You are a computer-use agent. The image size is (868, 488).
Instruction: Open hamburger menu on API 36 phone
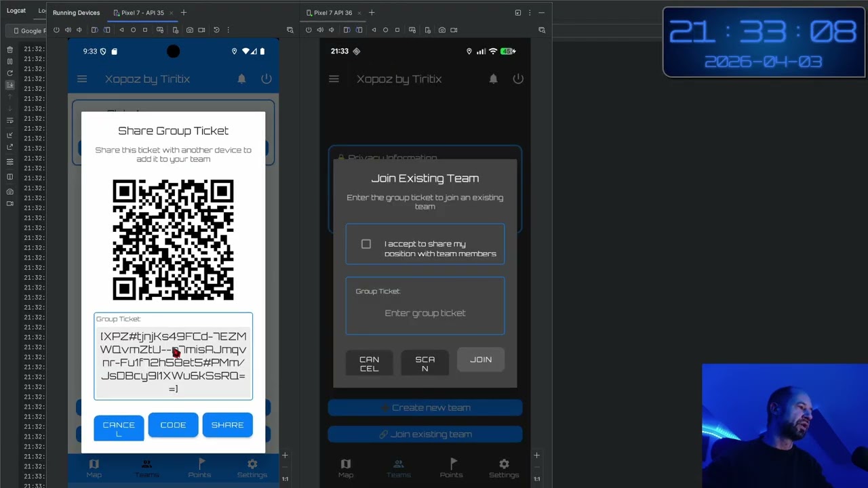click(334, 79)
